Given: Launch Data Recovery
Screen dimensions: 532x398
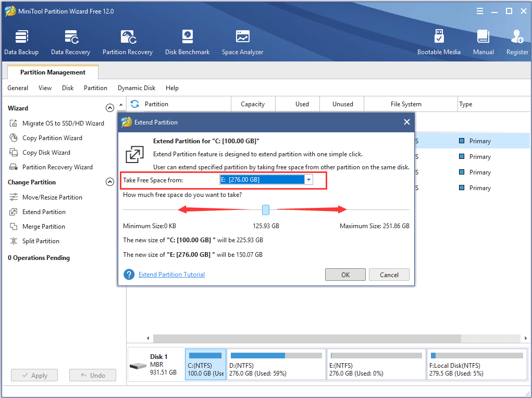Looking at the screenshot, I should tap(70, 43).
